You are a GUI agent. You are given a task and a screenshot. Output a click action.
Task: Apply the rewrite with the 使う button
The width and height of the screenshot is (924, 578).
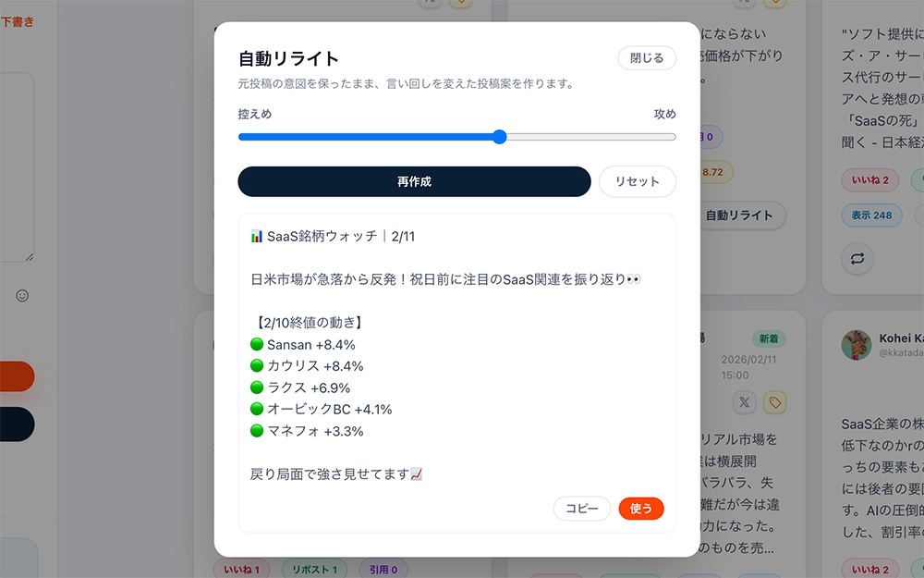pos(641,509)
